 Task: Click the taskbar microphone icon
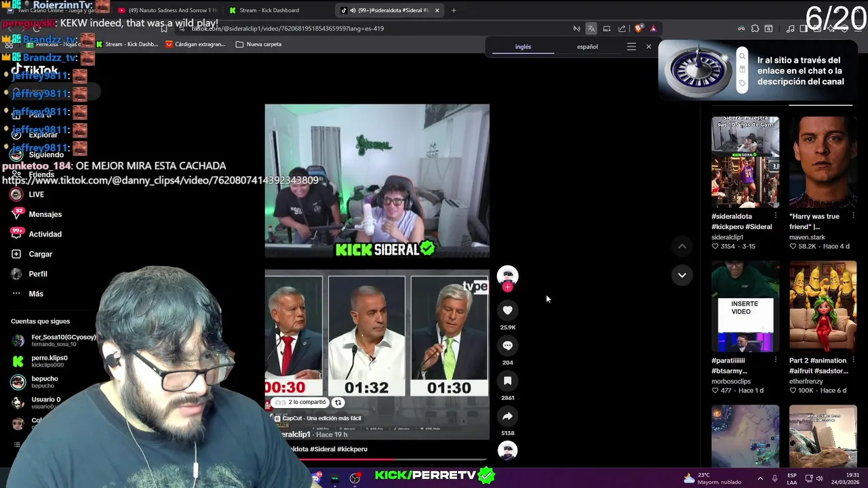click(774, 479)
